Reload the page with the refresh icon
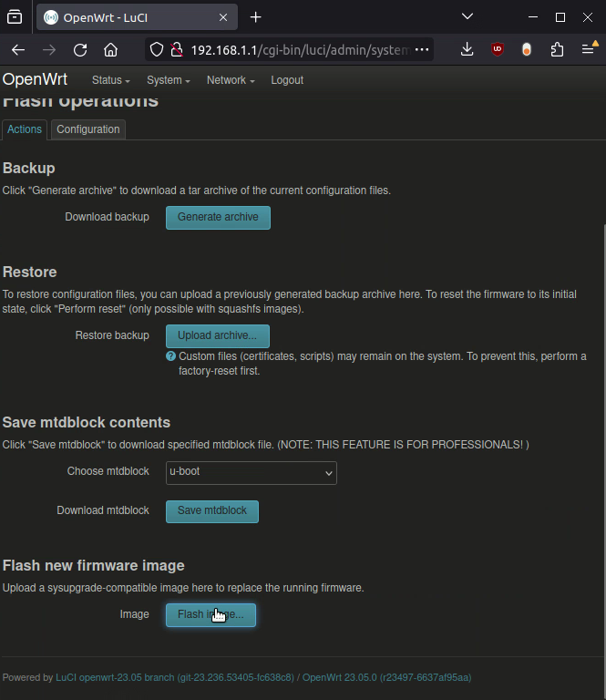 (80, 49)
